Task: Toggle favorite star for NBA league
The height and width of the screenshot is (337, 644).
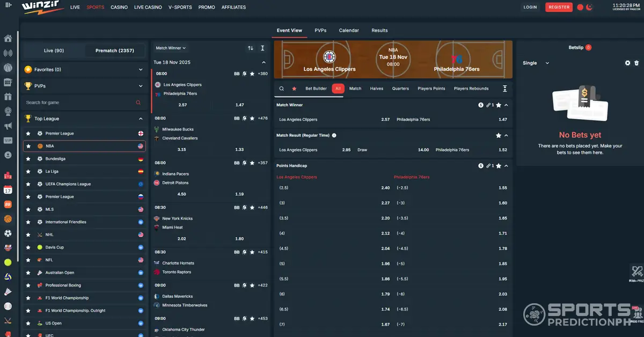Action: pyautogui.click(x=28, y=146)
